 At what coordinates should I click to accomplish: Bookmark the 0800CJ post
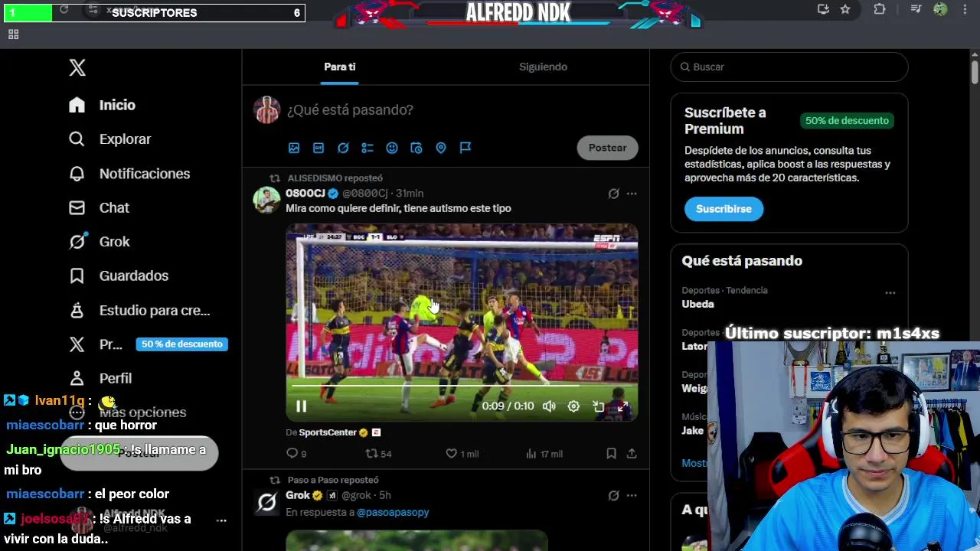click(611, 454)
